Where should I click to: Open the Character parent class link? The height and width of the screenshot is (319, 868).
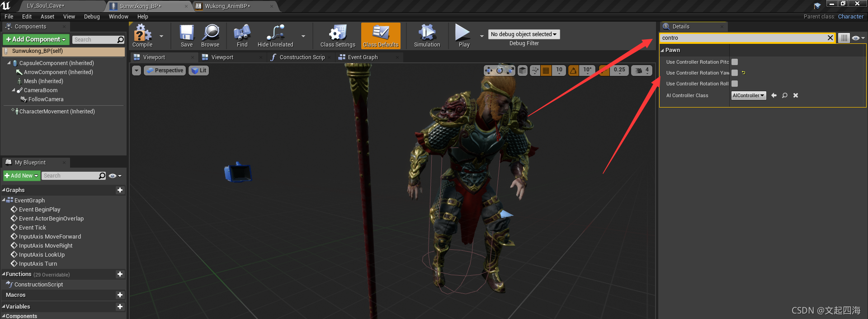[x=850, y=17]
